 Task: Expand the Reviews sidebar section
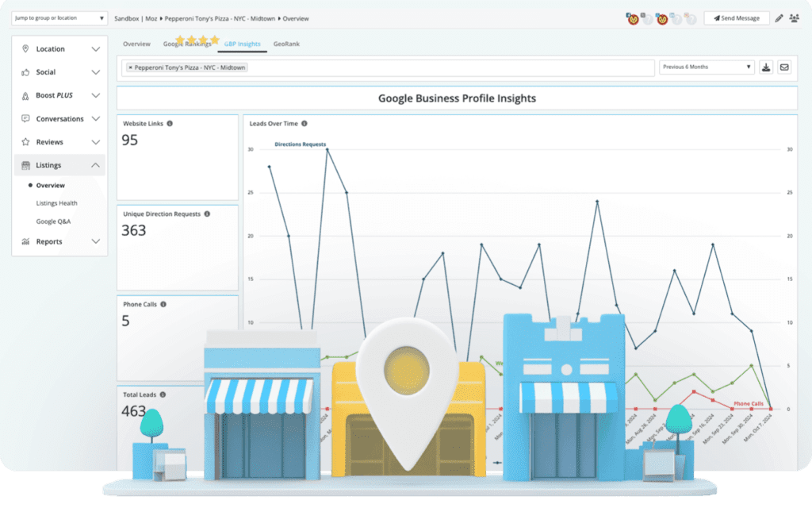tap(60, 142)
